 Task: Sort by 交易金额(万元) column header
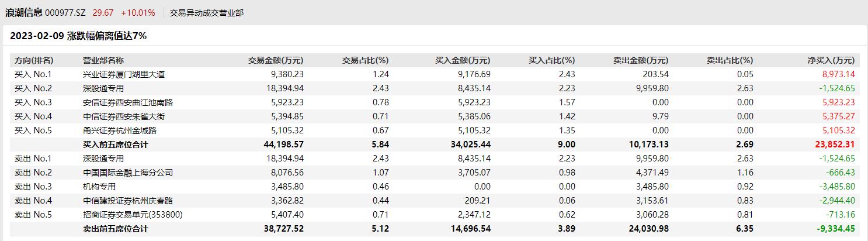tap(276, 60)
